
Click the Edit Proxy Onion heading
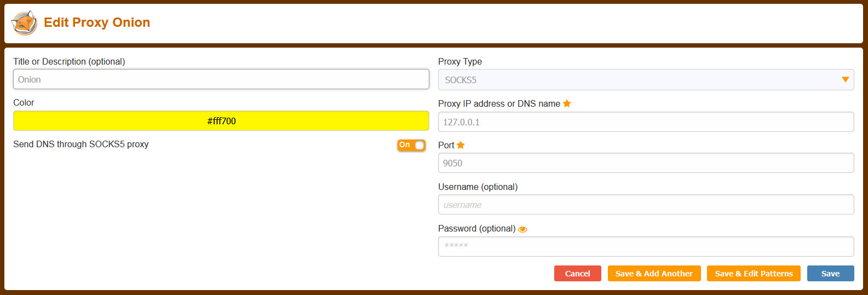coord(97,22)
